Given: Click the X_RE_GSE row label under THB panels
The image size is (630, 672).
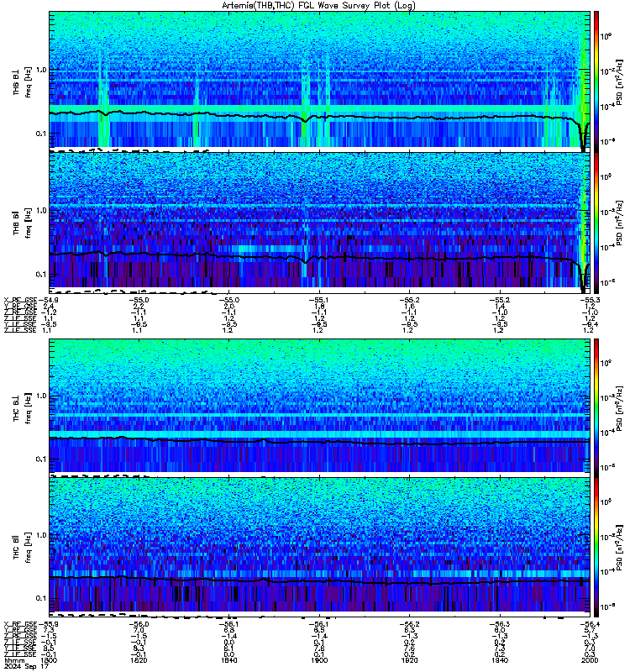Looking at the screenshot, I should [20, 300].
